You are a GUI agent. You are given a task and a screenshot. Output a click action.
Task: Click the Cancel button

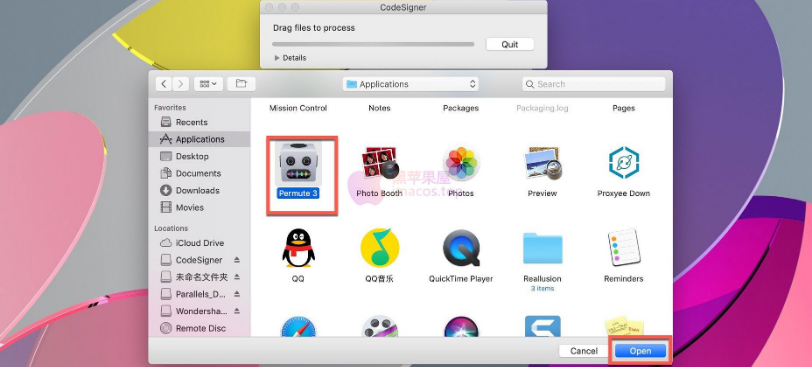pos(584,351)
